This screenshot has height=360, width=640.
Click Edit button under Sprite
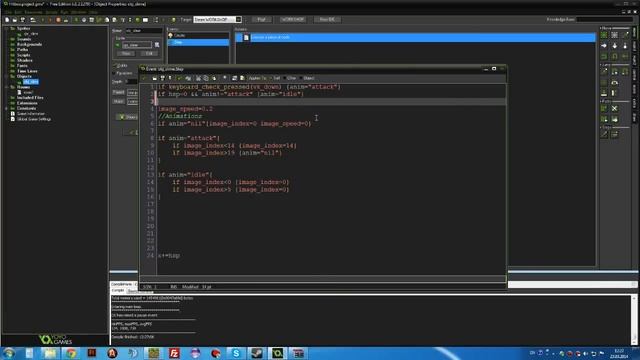[x=149, y=53]
